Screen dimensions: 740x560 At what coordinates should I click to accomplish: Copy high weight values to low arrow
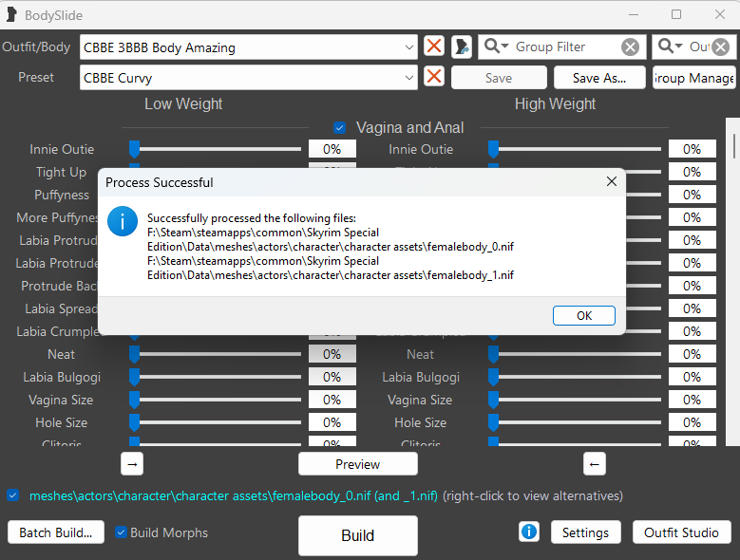pyautogui.click(x=594, y=464)
